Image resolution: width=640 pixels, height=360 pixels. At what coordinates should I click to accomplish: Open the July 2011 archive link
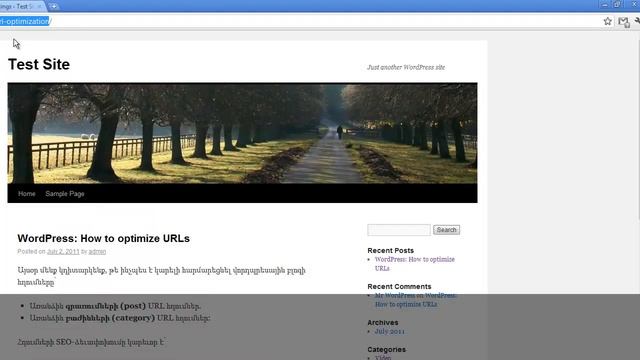389,331
